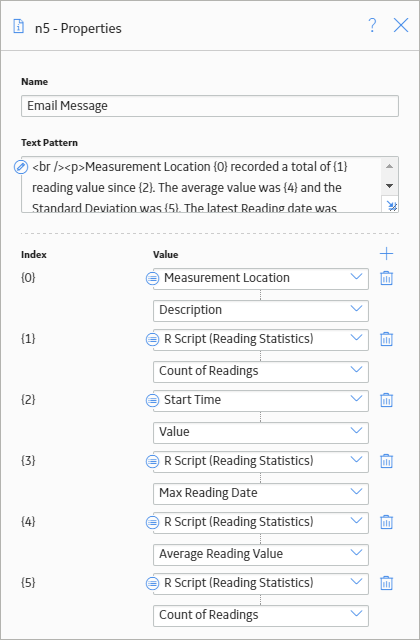Click the Text Pattern scroll down arrow
420x640 pixels.
(x=389, y=186)
